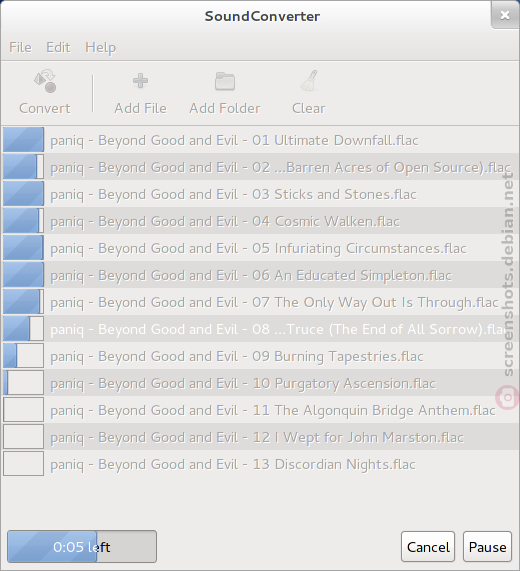Select the 09 Burning Tapestries.flac file
Viewport: 520px width, 571px height.
coord(260,356)
